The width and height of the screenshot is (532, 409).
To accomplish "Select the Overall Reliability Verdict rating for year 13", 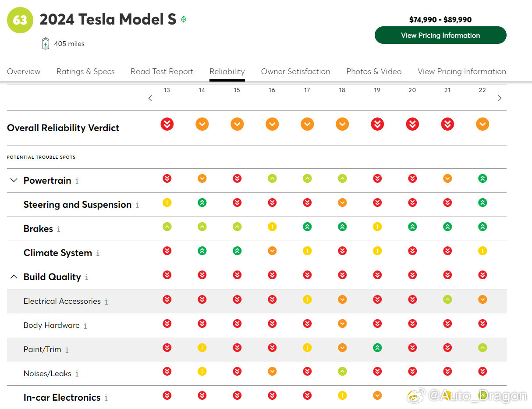I will (x=167, y=124).
